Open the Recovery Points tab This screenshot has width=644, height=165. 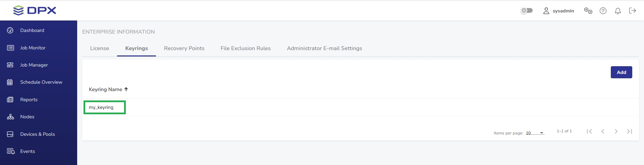(x=184, y=48)
